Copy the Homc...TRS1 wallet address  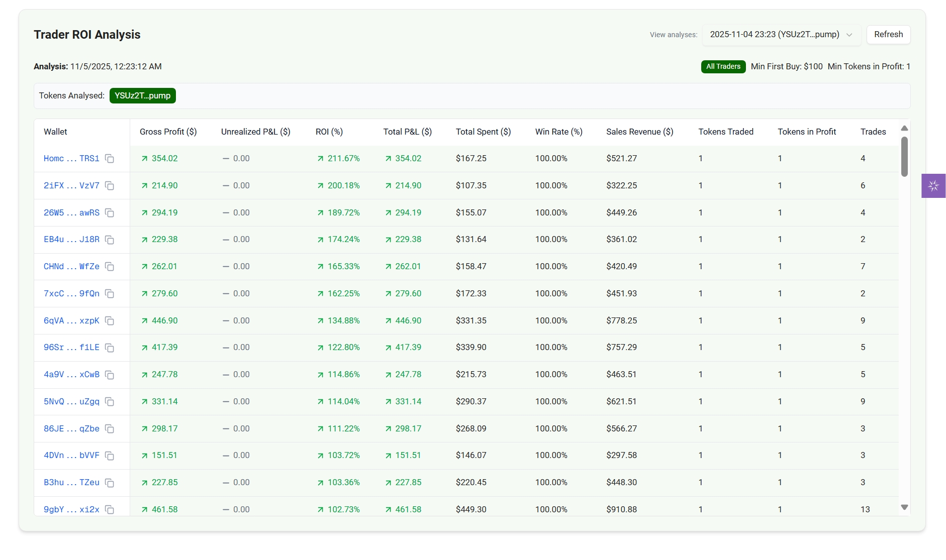click(110, 159)
